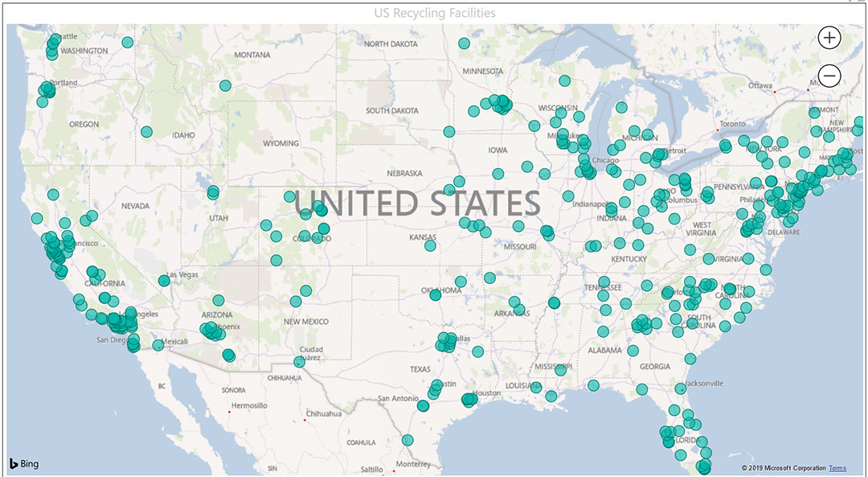
Task: Select the marker on the Oregon-Idaho border
Action: [x=146, y=132]
